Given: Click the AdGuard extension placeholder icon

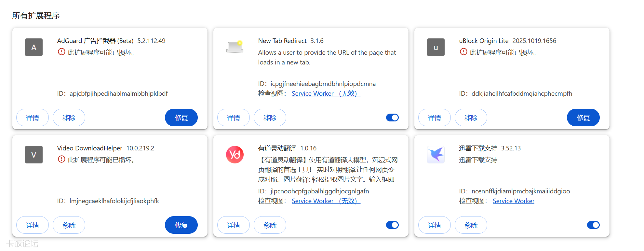Looking at the screenshot, I should point(34,47).
